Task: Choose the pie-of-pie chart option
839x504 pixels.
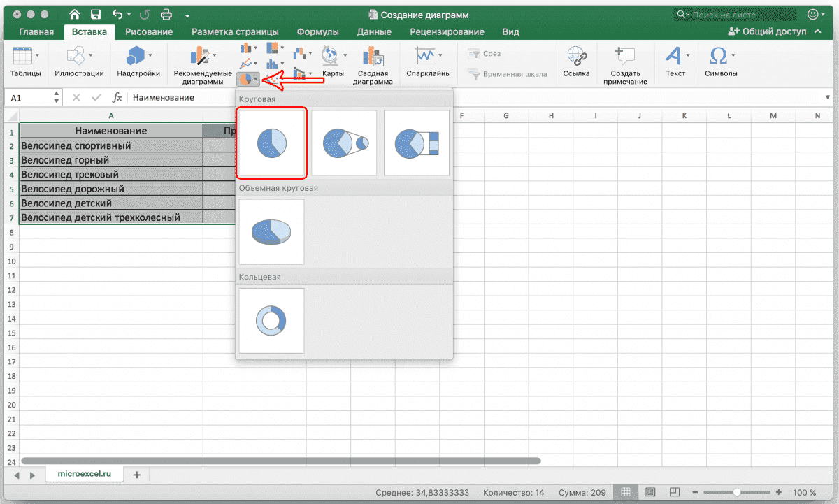Action: coord(344,143)
